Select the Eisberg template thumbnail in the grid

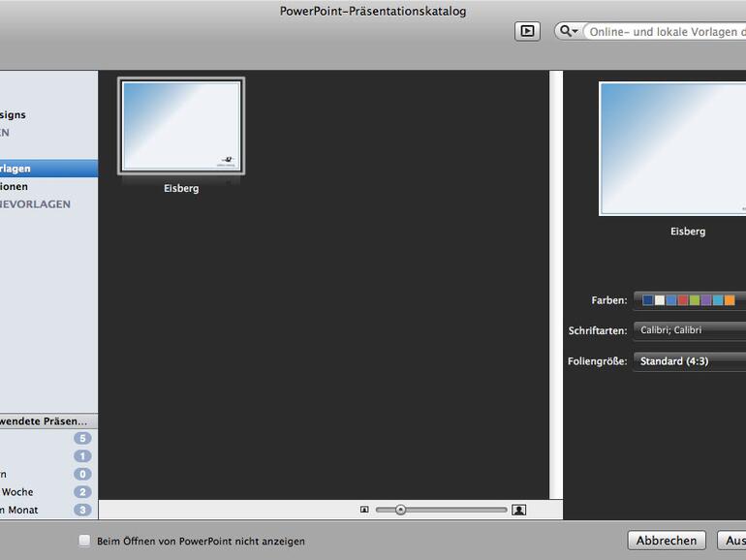[x=181, y=126]
